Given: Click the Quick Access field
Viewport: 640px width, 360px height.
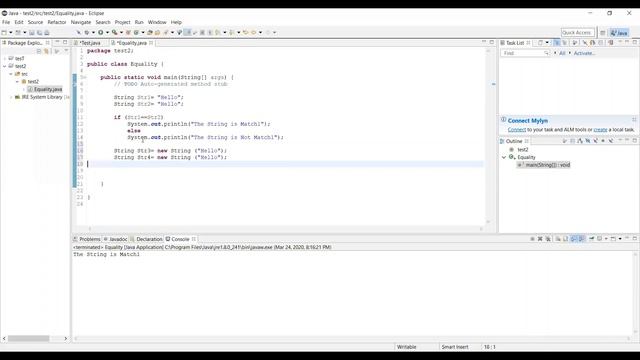Looking at the screenshot, I should coord(578,33).
